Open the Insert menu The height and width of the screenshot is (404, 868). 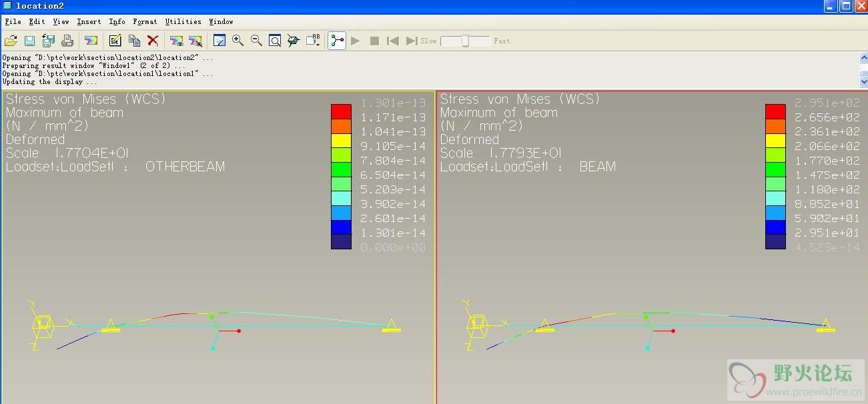click(89, 22)
